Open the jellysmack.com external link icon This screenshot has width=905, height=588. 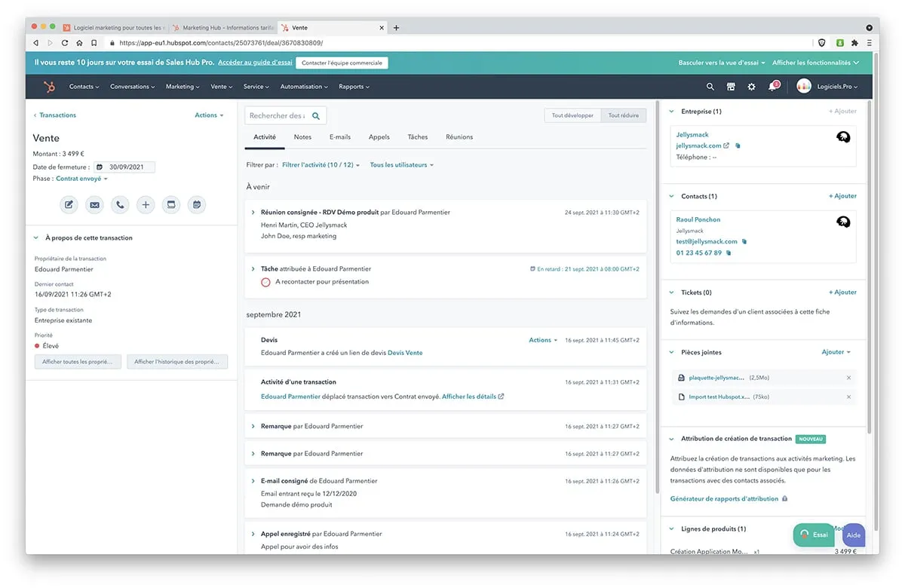click(x=726, y=145)
